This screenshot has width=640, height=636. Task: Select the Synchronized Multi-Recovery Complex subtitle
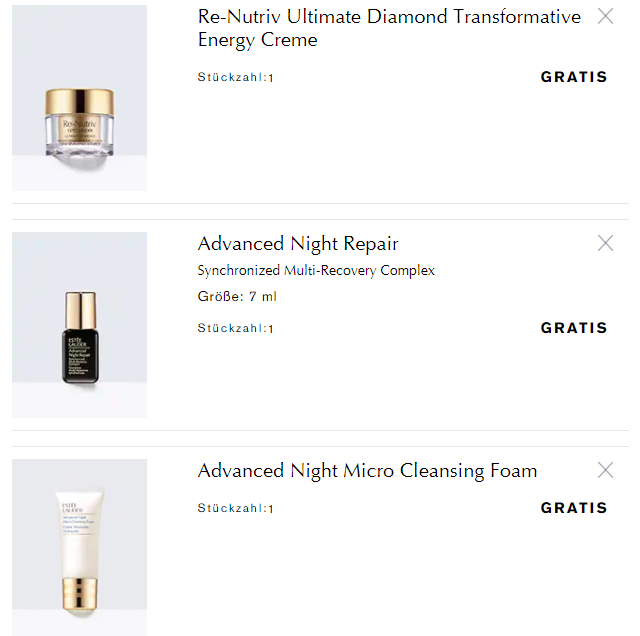point(316,270)
